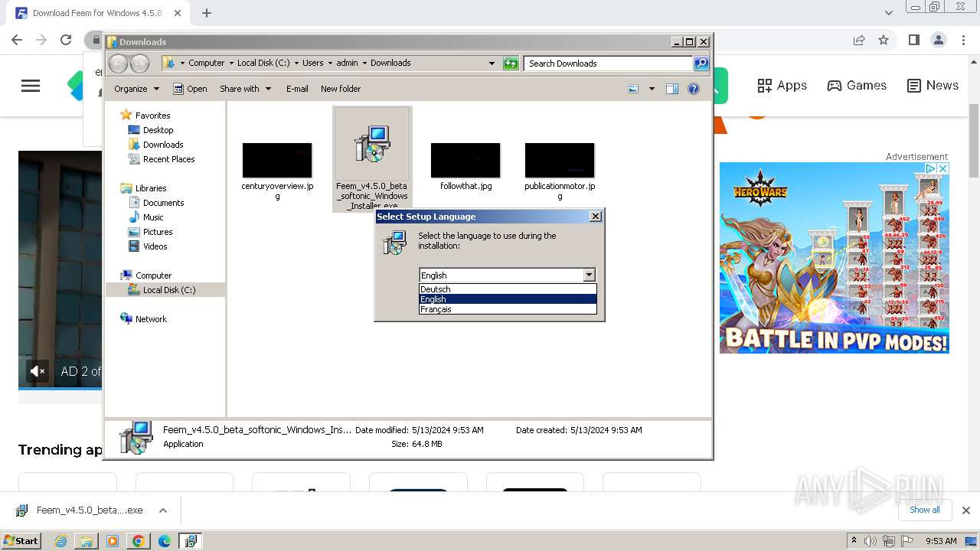
Task: Open the Organize menu in Downloads window
Action: [x=136, y=89]
